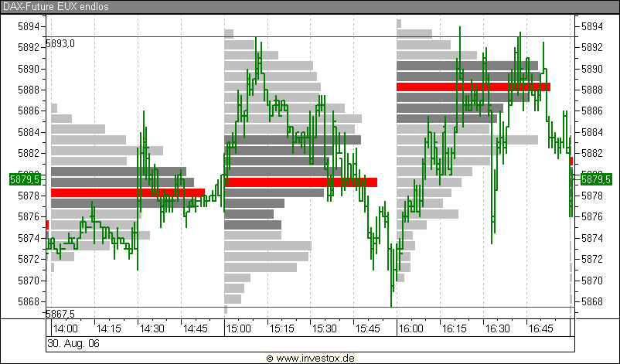Click the DAX-Future EUX endlos chart title
Viewport: 620px width, 364px height.
(x=55, y=6)
